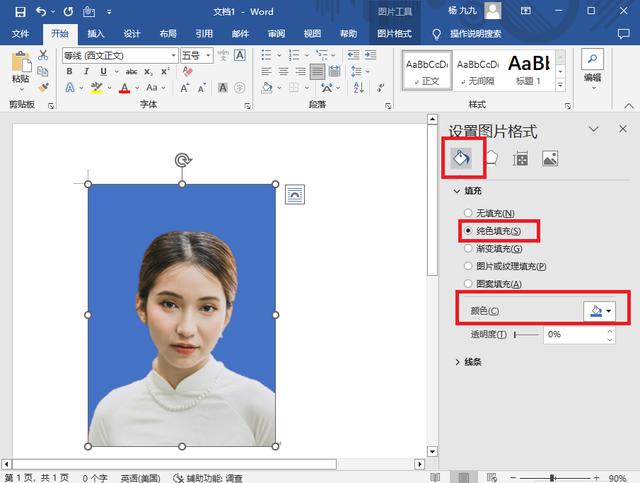Viewport: 640px width, 483px height.
Task: Switch to the Picture Format tab
Action: (394, 33)
